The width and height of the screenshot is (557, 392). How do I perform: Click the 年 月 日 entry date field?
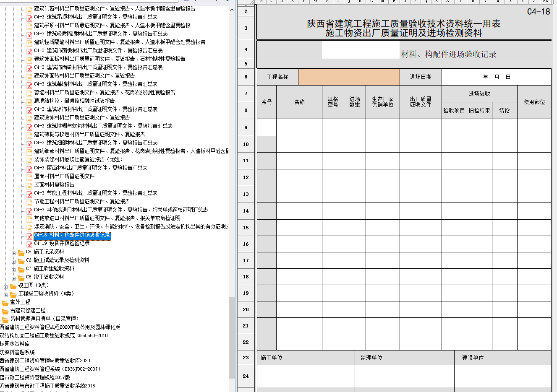tap(496, 77)
